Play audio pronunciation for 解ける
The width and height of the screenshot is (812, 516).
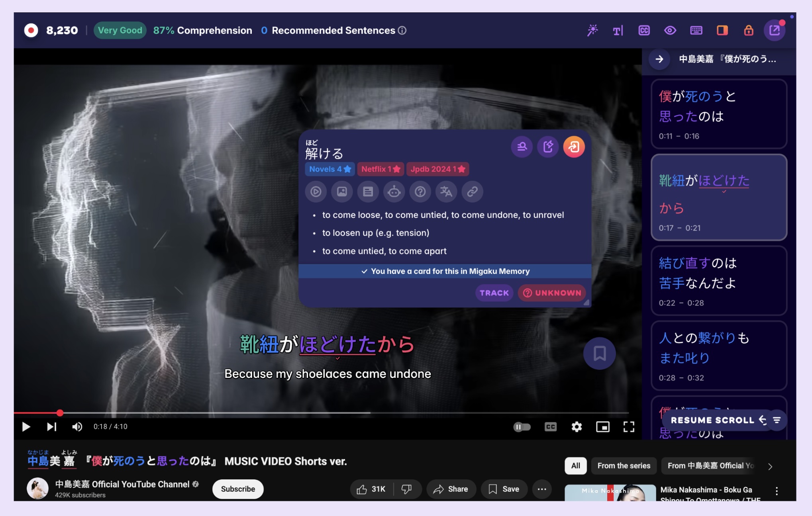pos(316,192)
